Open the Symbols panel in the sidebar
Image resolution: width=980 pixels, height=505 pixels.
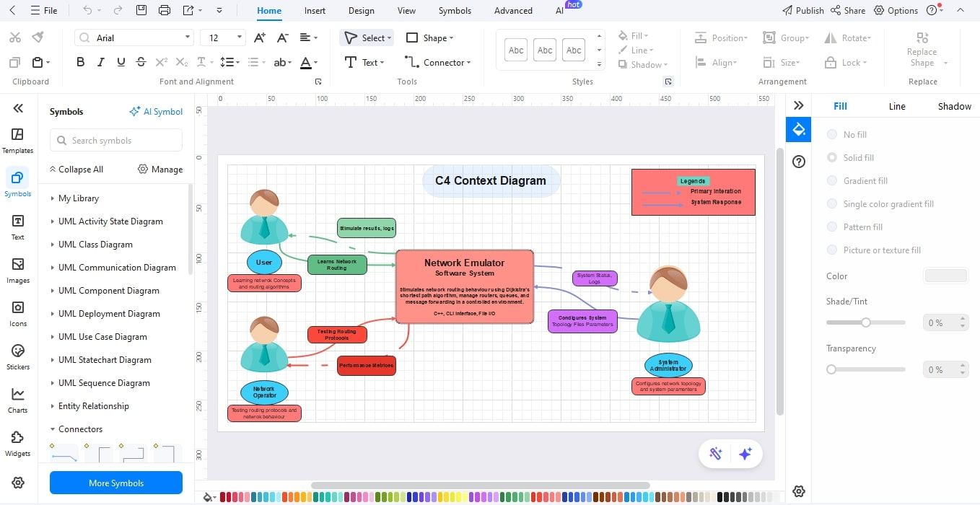coord(17,182)
